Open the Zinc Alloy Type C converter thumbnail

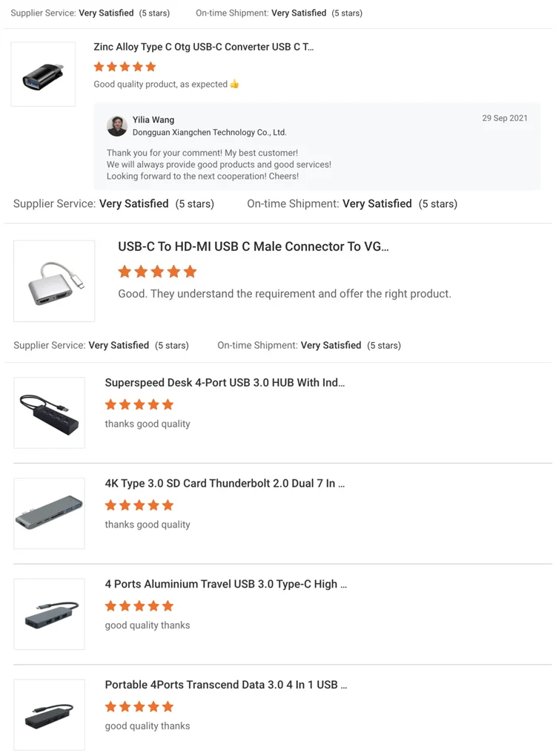(x=43, y=74)
